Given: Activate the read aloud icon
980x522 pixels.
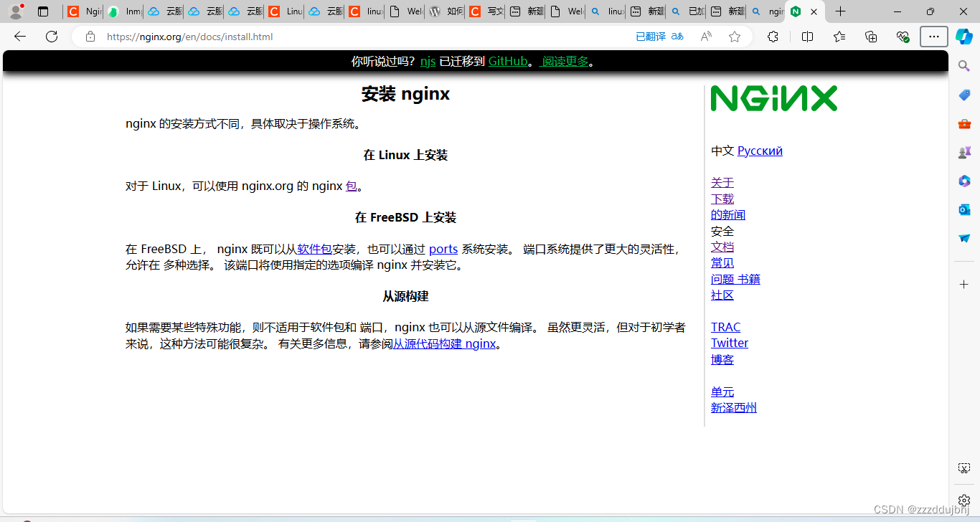Looking at the screenshot, I should (x=705, y=37).
